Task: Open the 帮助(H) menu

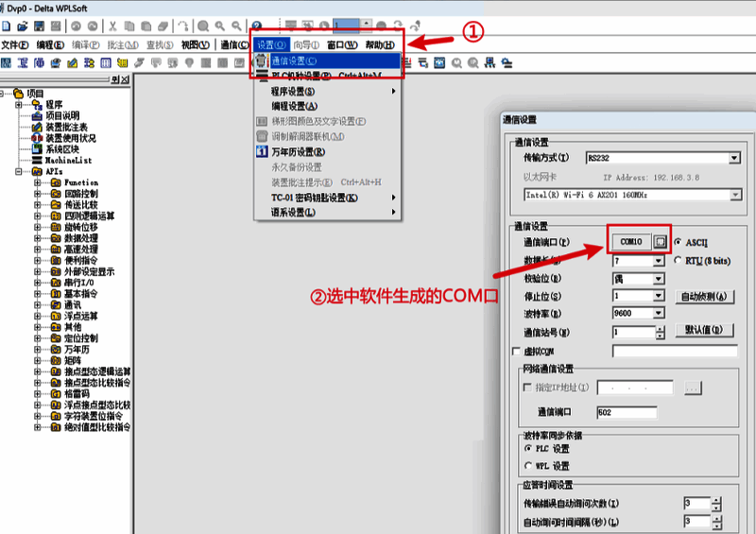Action: click(x=380, y=44)
